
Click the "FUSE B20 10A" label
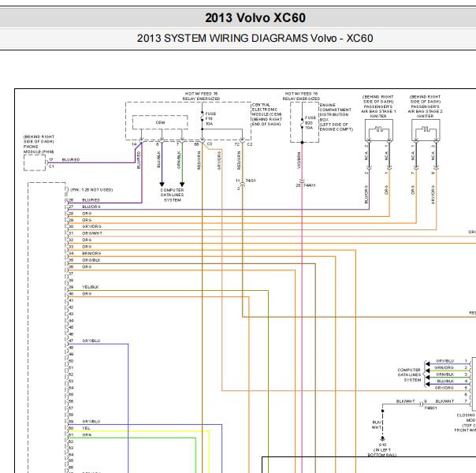point(311,123)
